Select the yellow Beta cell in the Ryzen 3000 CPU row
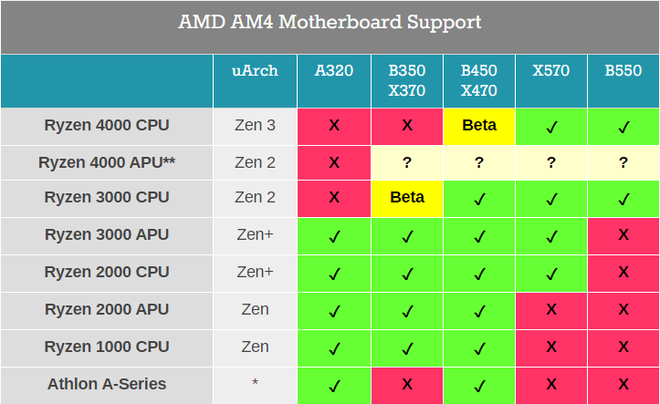This screenshot has height=404, width=660. pos(407,198)
